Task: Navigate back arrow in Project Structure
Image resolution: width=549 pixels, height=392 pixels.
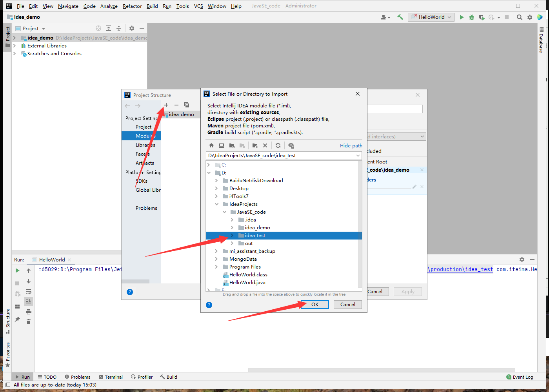Action: pos(127,106)
